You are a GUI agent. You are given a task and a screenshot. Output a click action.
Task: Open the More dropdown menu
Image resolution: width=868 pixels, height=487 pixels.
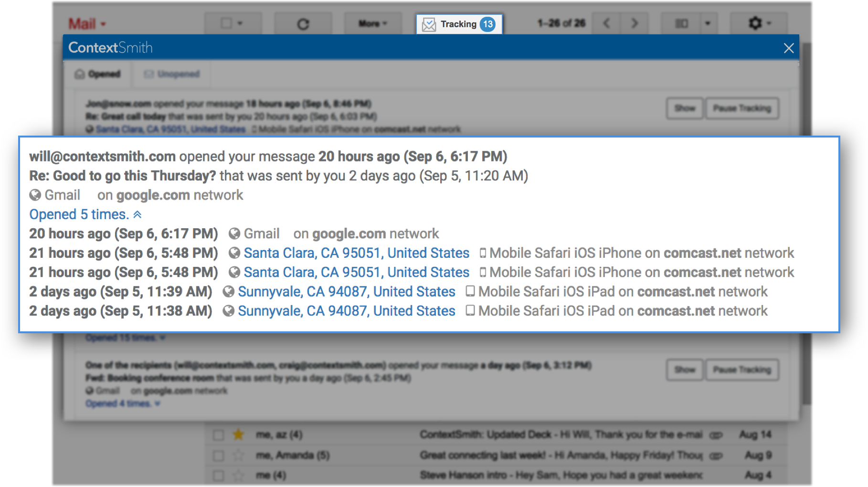click(372, 23)
